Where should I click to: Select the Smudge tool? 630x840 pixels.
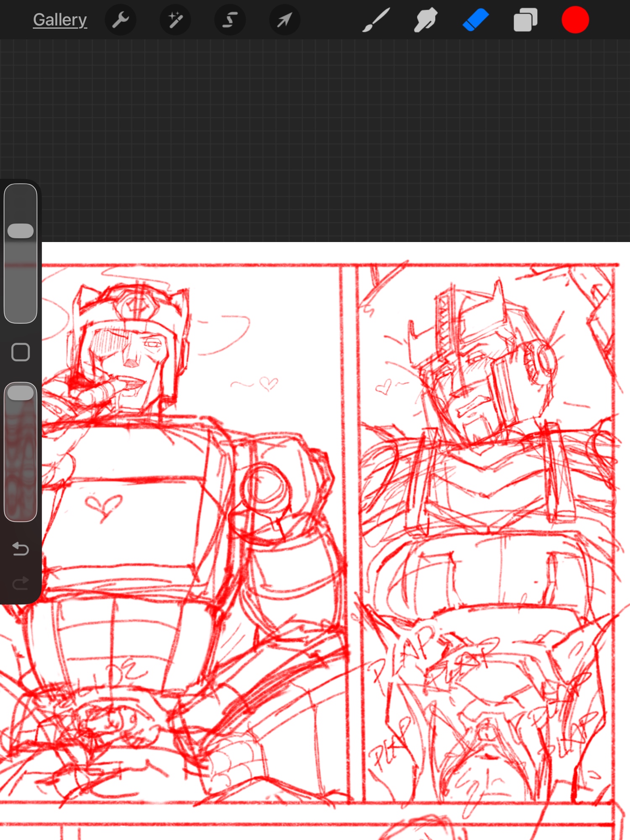tap(425, 20)
